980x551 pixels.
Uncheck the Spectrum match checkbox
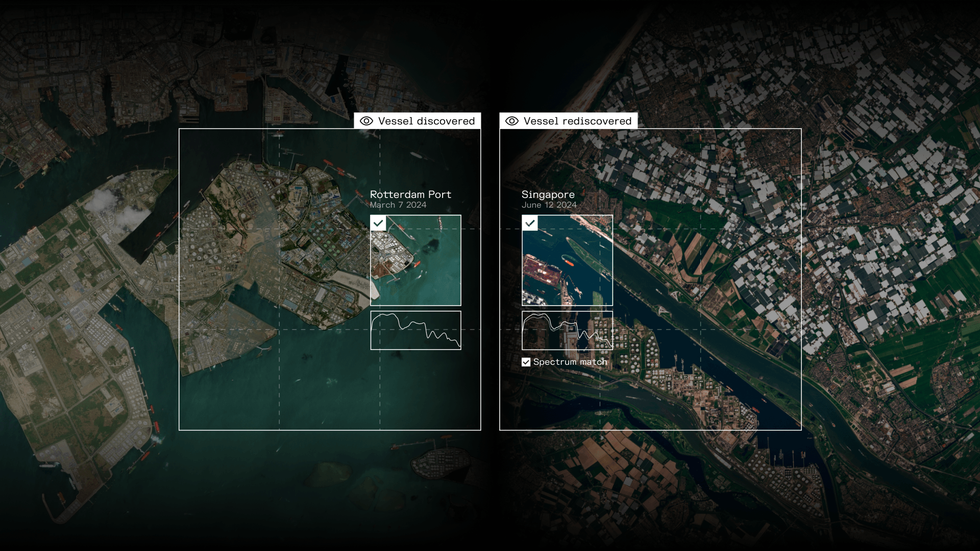526,362
